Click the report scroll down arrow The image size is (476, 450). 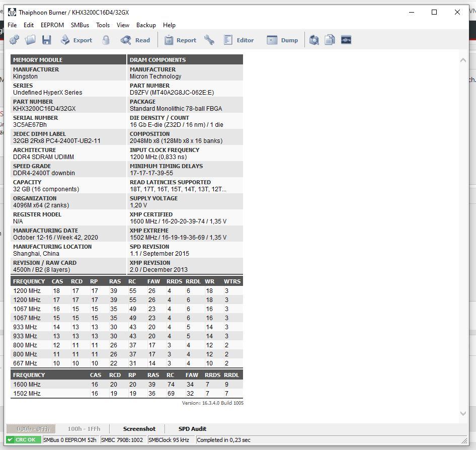tap(463, 414)
